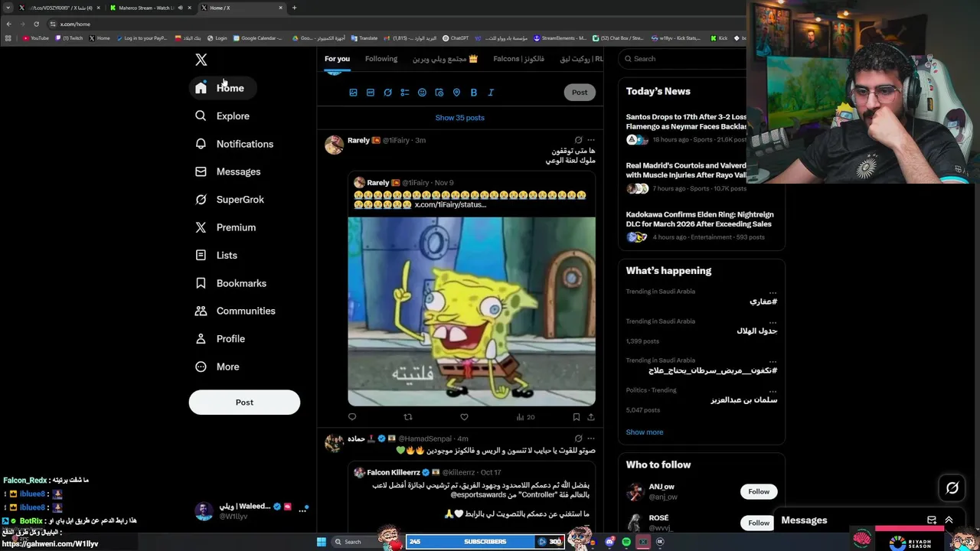Screen dimensions: 980x551
Task: Click the browser address bar
Action: click(x=398, y=24)
